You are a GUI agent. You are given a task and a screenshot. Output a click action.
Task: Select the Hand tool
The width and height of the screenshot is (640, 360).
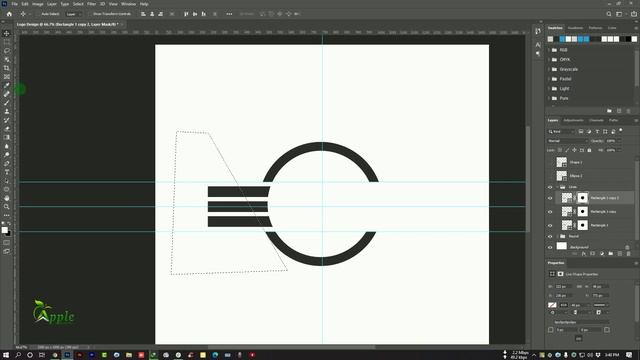[7, 198]
